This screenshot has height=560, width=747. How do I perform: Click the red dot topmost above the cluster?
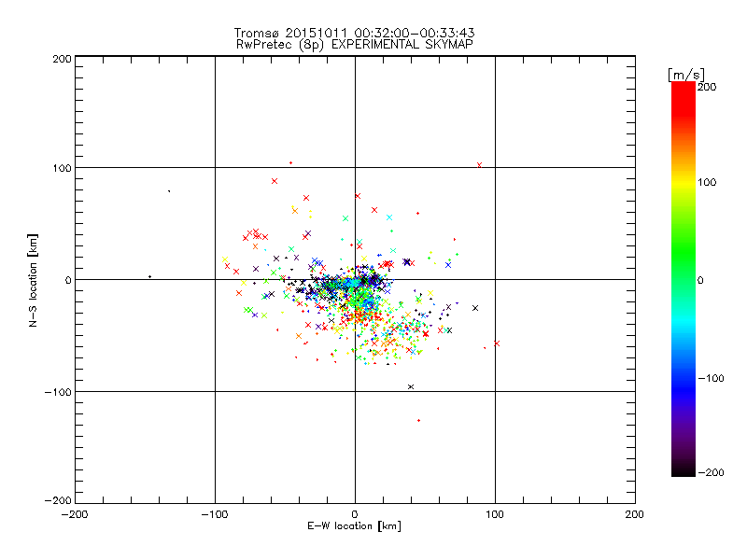click(290, 162)
